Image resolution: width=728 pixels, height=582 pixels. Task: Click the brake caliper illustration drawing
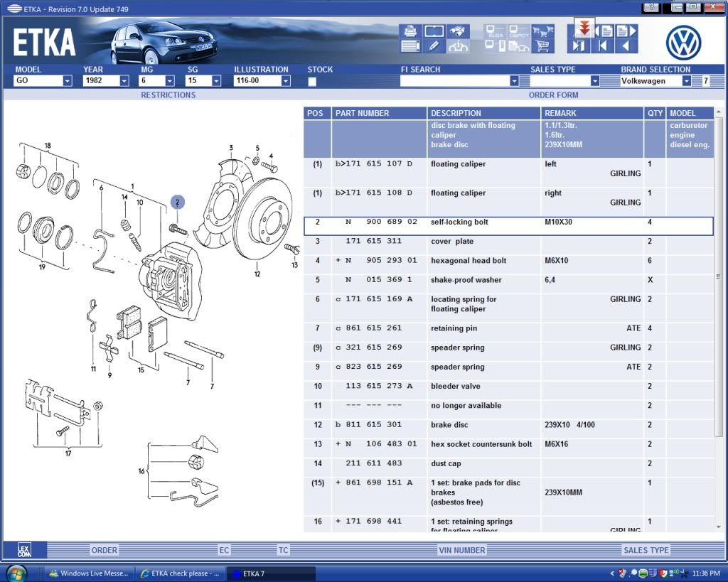click(x=171, y=281)
